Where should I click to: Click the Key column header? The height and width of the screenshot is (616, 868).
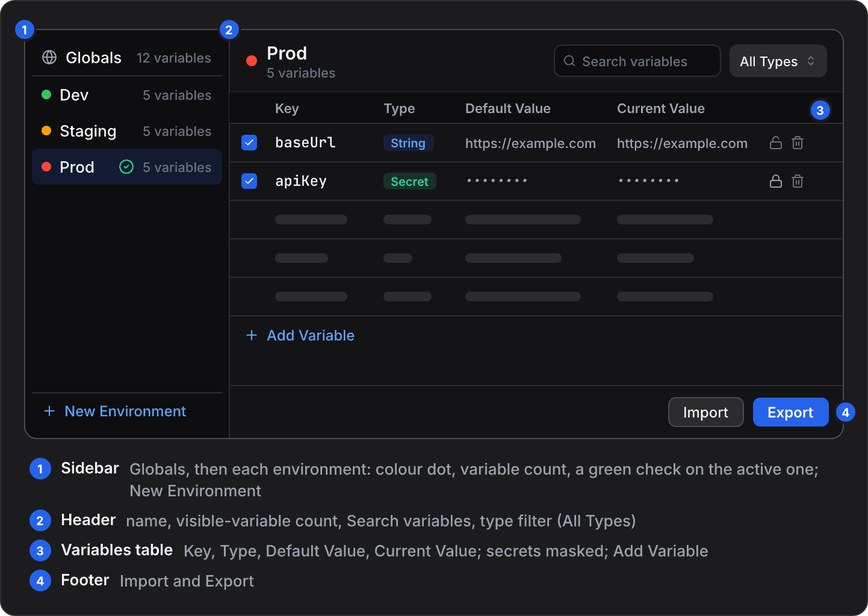tap(287, 108)
